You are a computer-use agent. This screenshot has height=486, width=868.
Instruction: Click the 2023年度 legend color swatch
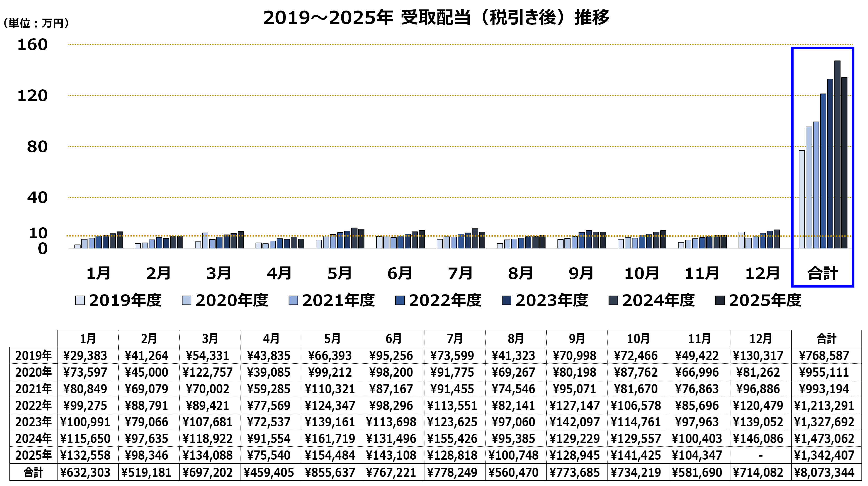coord(506,300)
